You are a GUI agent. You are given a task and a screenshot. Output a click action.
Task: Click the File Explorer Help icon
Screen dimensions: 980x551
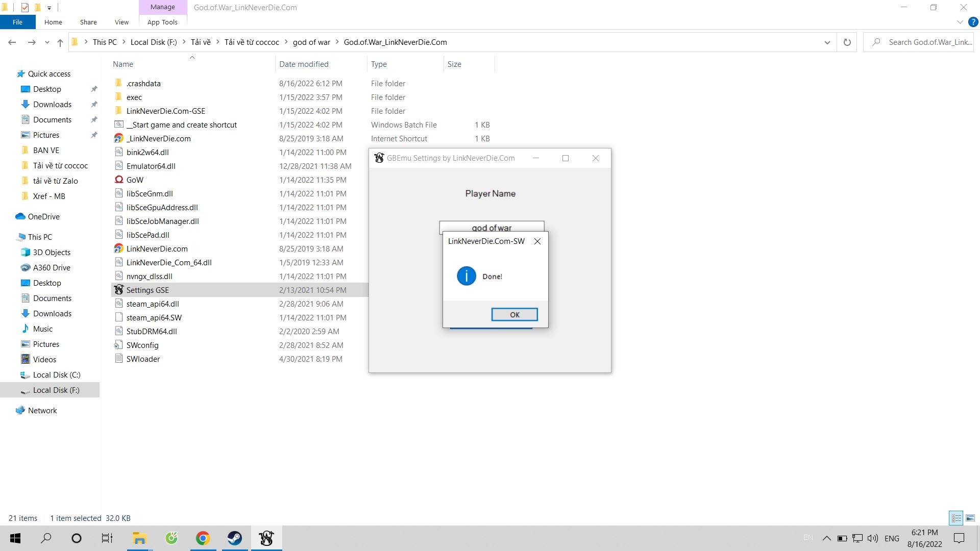973,22
